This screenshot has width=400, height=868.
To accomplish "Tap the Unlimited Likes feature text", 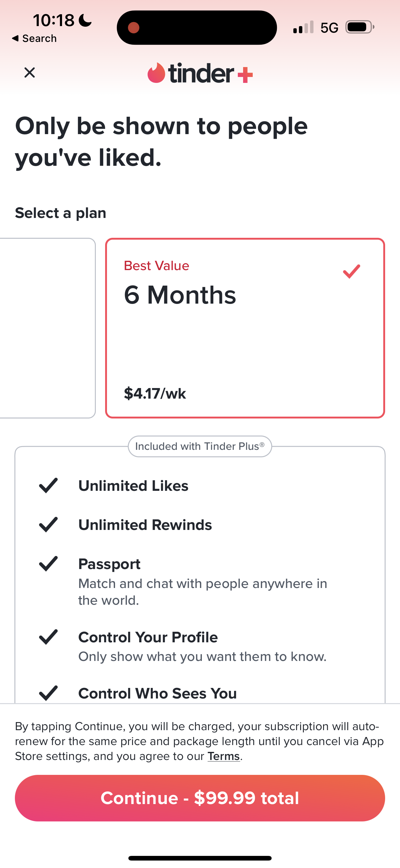I will 133,486.
